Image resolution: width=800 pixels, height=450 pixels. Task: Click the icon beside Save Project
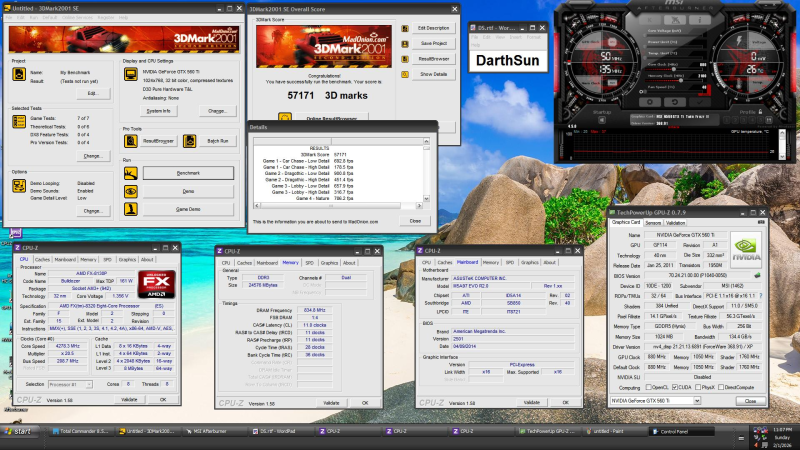(405, 44)
